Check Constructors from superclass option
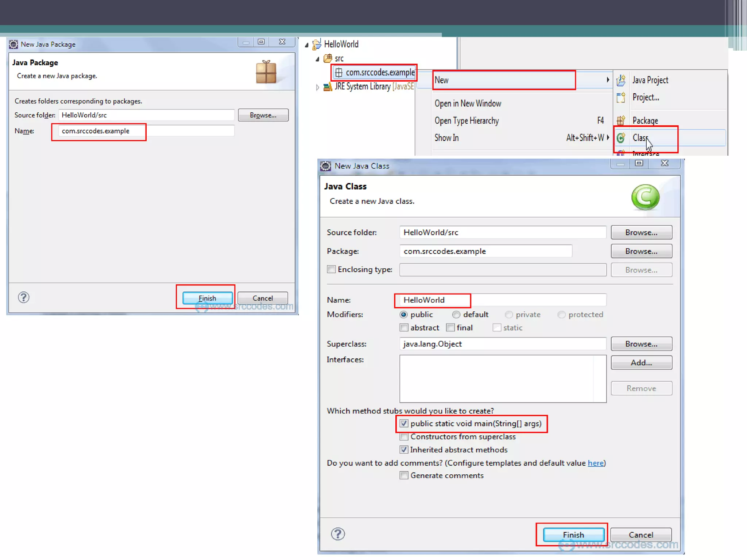The width and height of the screenshot is (747, 560). tap(404, 437)
